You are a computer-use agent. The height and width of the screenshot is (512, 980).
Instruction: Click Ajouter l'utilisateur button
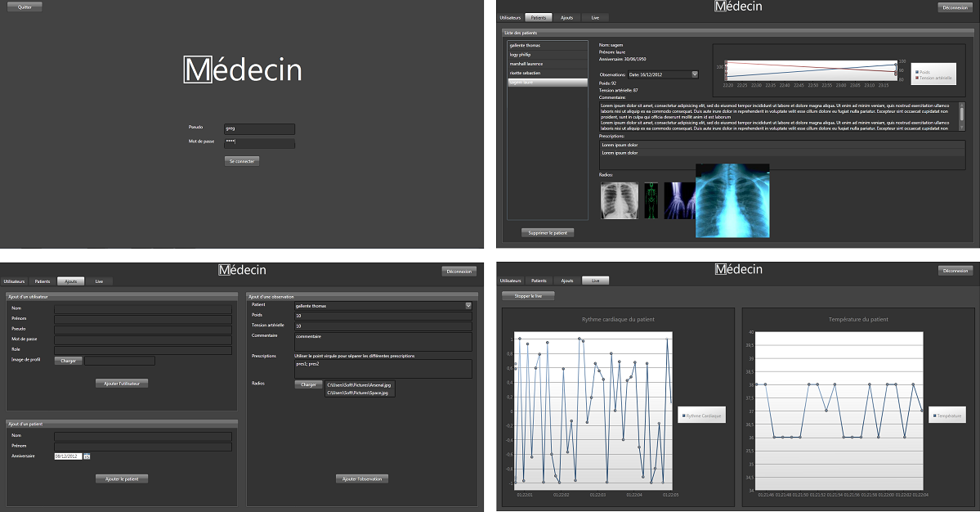(122, 384)
